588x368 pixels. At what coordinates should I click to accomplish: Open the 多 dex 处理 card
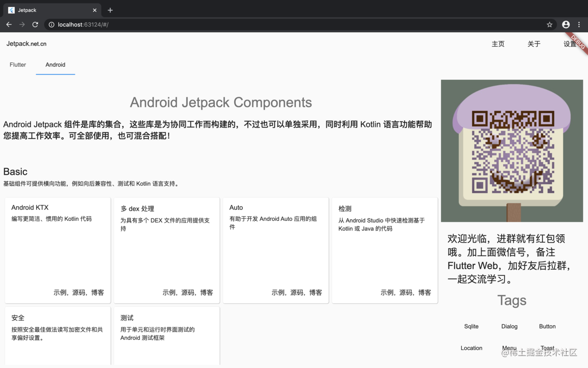point(167,250)
